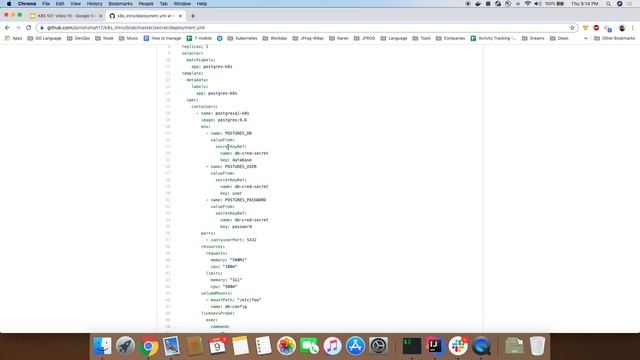Open Reminders list icon in dock

pos(263,346)
